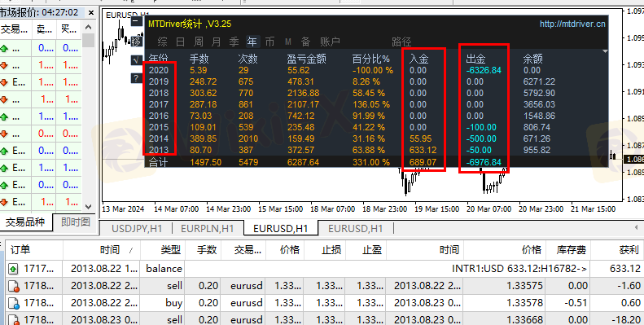
Task: Open the EURPLN,H1 chart tab
Action: tap(207, 228)
